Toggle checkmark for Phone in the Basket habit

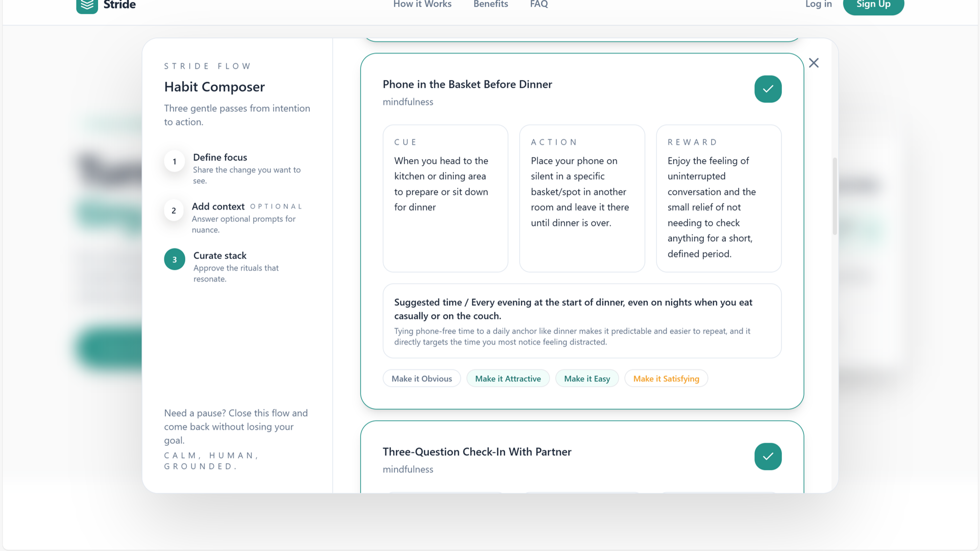pos(768,89)
